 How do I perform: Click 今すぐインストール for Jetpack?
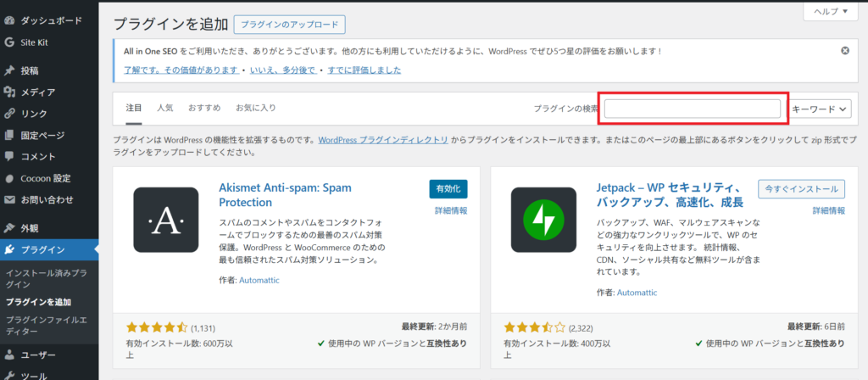point(802,189)
